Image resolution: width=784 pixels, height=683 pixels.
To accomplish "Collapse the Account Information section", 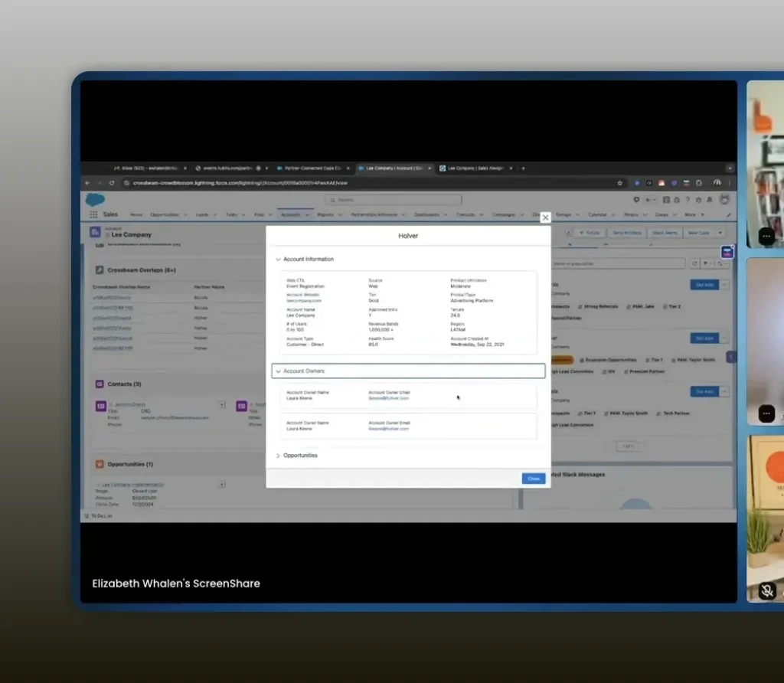I will tap(278, 260).
